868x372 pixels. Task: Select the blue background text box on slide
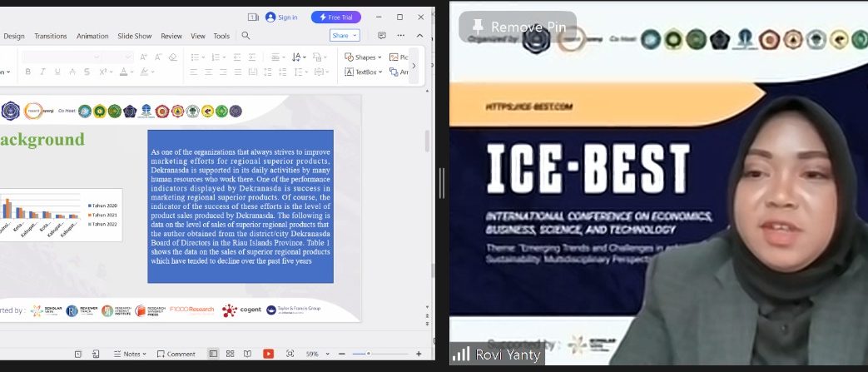click(x=241, y=206)
